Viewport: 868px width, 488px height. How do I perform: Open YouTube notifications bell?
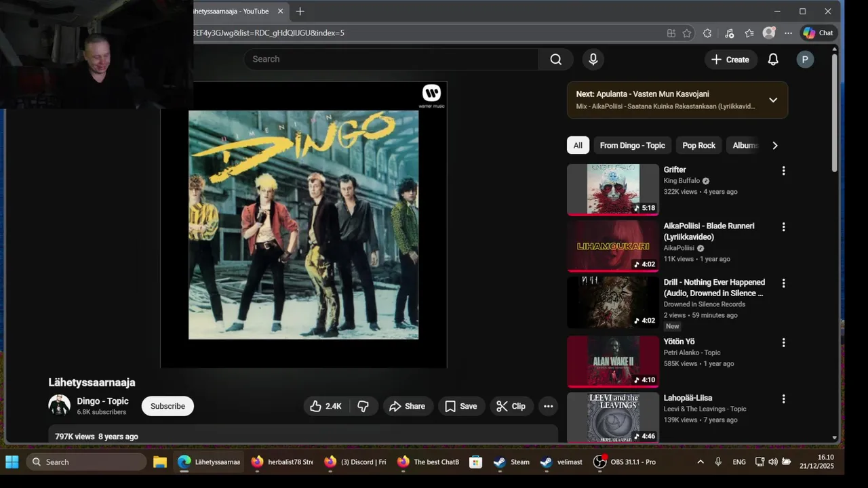(773, 60)
